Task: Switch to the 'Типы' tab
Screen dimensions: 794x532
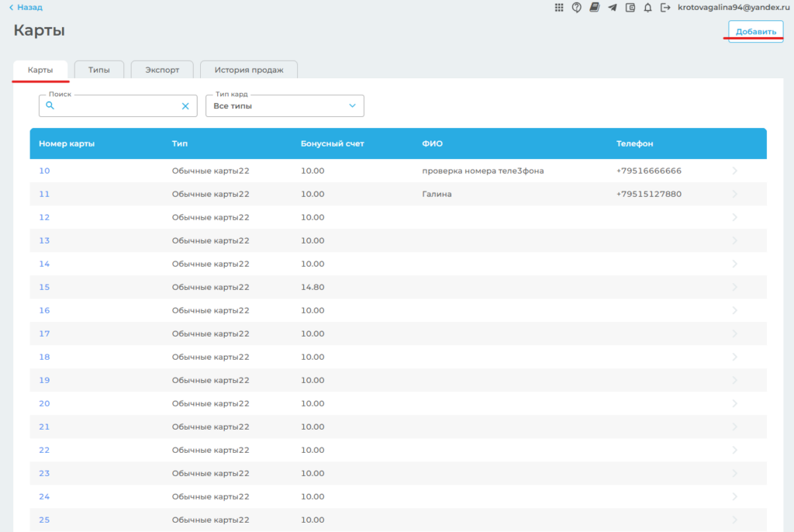Action: [99, 70]
